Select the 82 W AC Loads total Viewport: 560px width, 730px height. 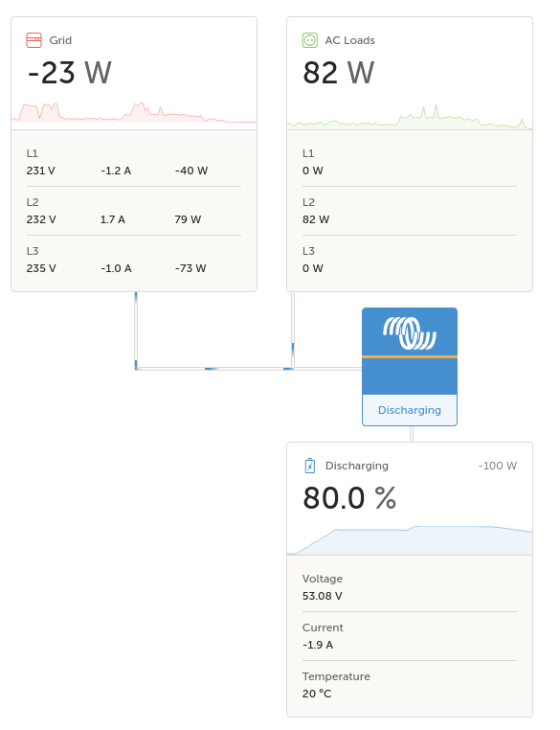(339, 73)
